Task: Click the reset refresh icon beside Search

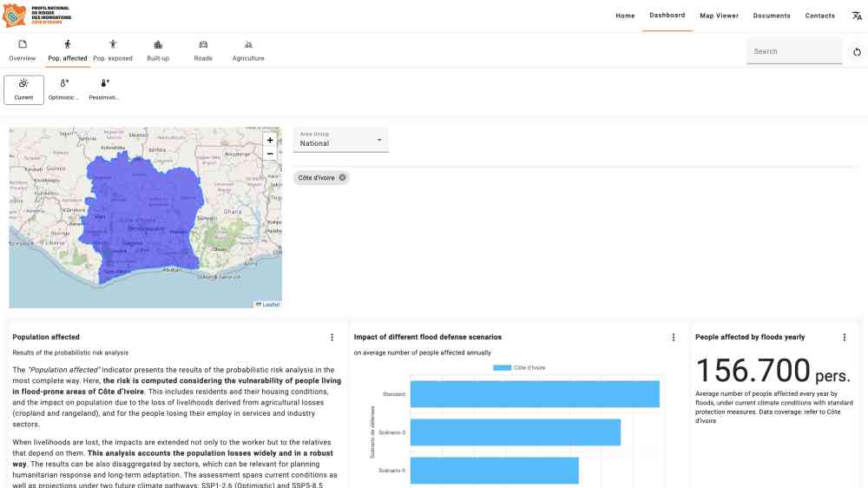Action: point(857,51)
